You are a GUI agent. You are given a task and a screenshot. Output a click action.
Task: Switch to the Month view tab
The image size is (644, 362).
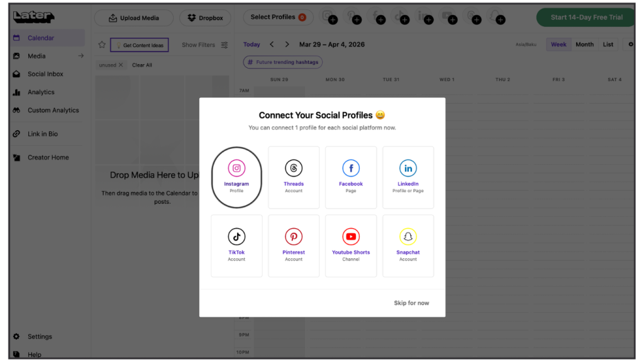click(584, 45)
